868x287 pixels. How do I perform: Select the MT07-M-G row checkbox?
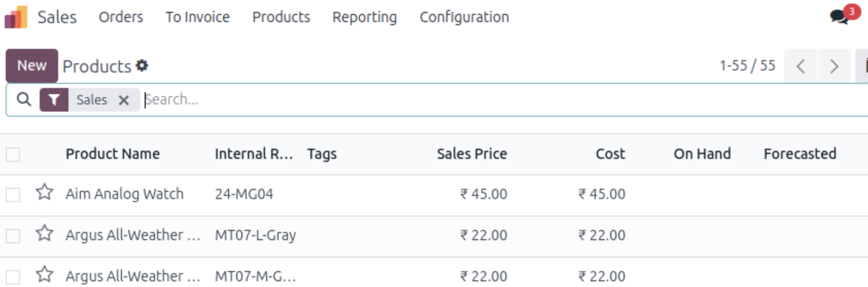point(13,277)
